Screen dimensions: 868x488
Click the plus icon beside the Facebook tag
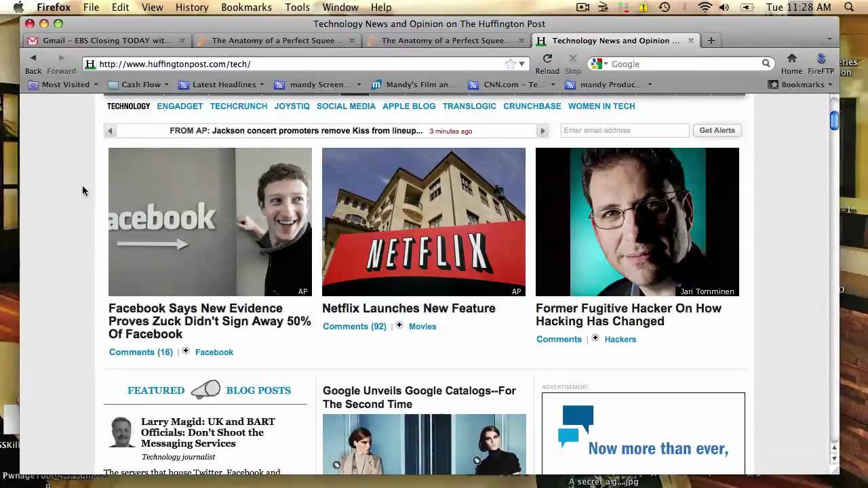186,351
